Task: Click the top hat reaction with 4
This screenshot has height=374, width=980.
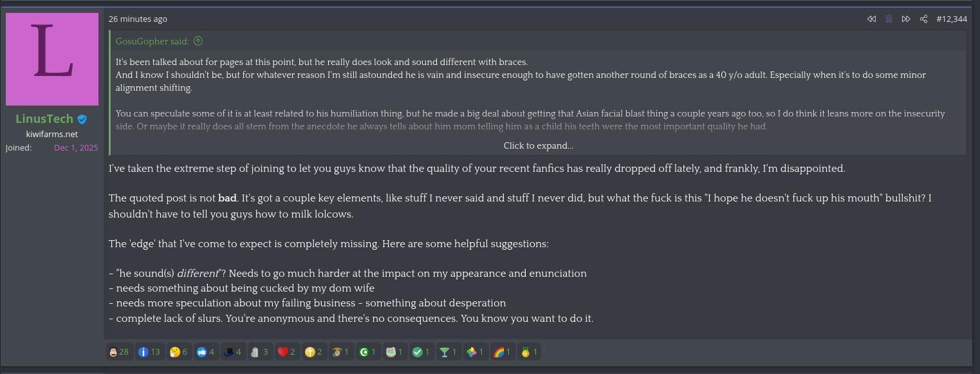Action: click(x=232, y=352)
